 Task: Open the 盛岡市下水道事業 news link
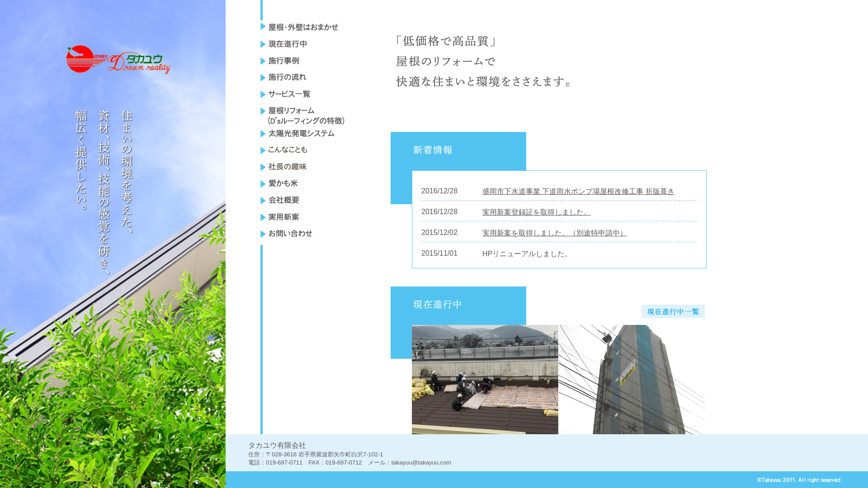coord(577,191)
